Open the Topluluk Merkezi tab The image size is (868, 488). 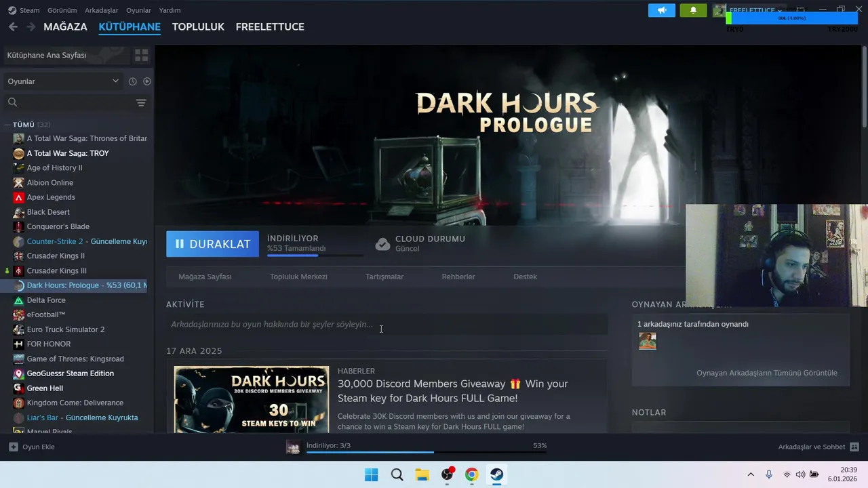coord(298,277)
